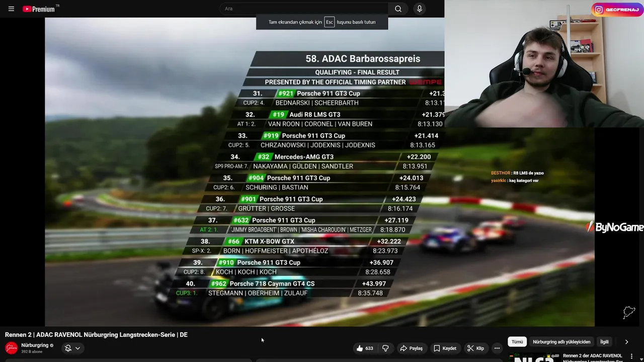The height and width of the screenshot is (362, 644).
Task: Click the magnifier search button
Action: click(398, 9)
